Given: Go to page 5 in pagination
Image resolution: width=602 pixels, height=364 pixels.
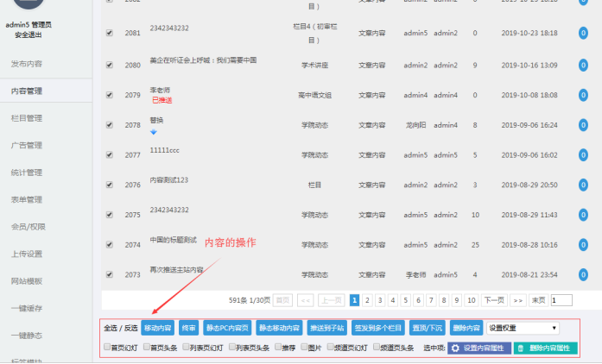Looking at the screenshot, I should 406,300.
